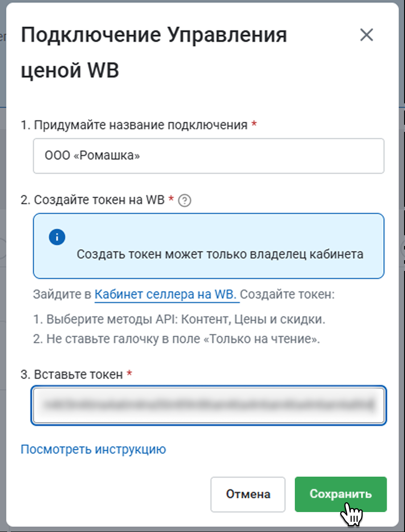The image size is (405, 532).
Task: Focus the connection name field «Ромашка»
Action: click(x=208, y=156)
